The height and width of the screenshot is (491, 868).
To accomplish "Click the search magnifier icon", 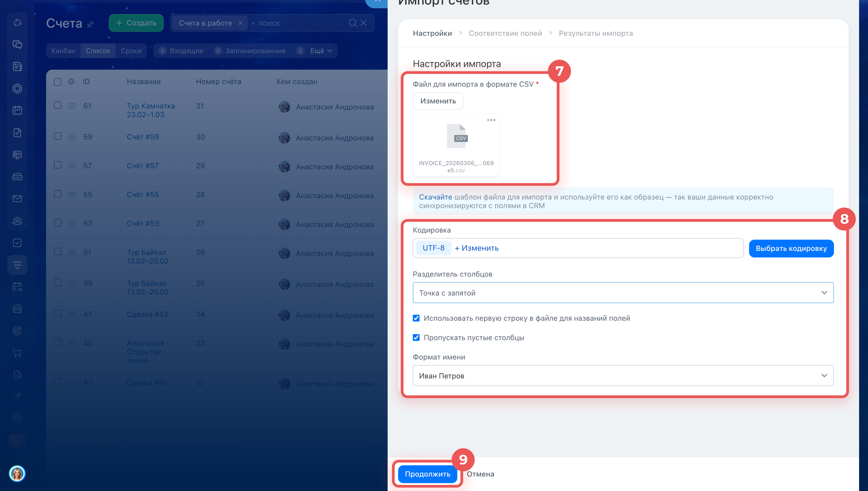I will tap(353, 23).
